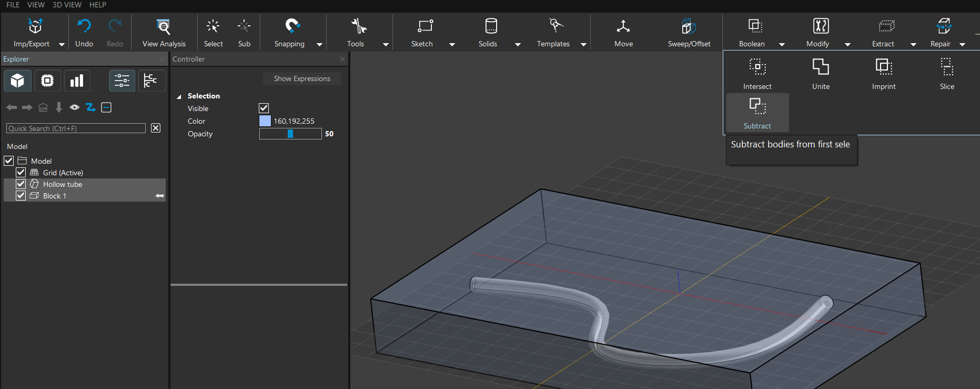Open the 3D VIEW menu

click(67, 5)
